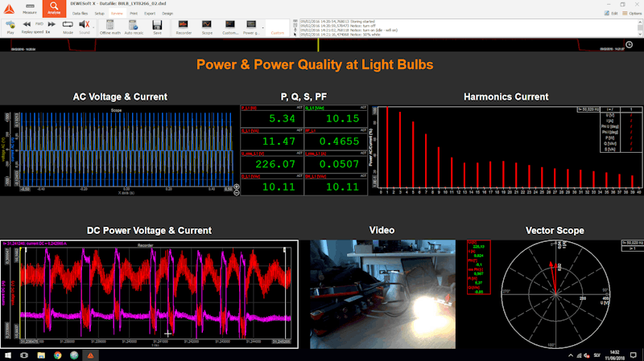Save the data file
Screen dimensions: 644x361
pyautogui.click(x=157, y=27)
